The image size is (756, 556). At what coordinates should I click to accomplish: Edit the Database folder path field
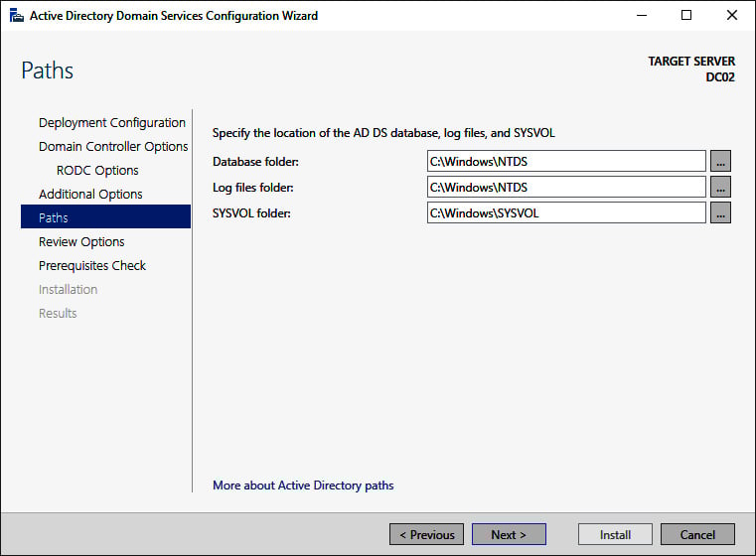(566, 162)
